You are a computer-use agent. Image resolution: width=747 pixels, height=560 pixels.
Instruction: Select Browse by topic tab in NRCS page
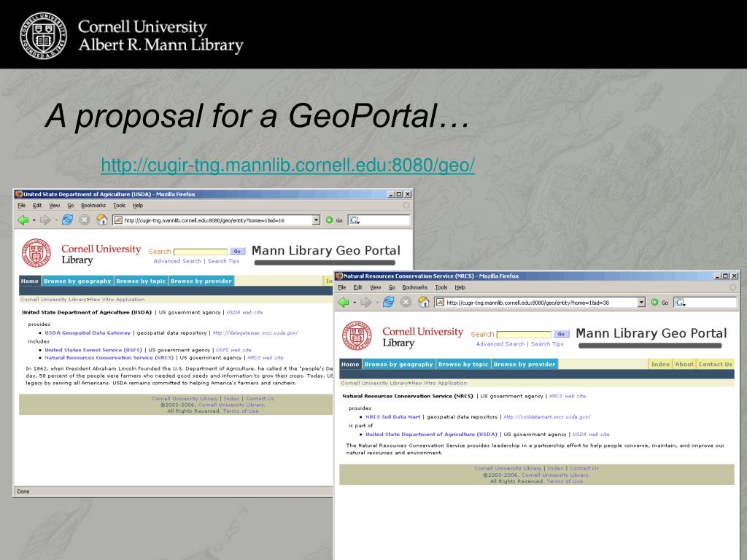[x=463, y=365]
